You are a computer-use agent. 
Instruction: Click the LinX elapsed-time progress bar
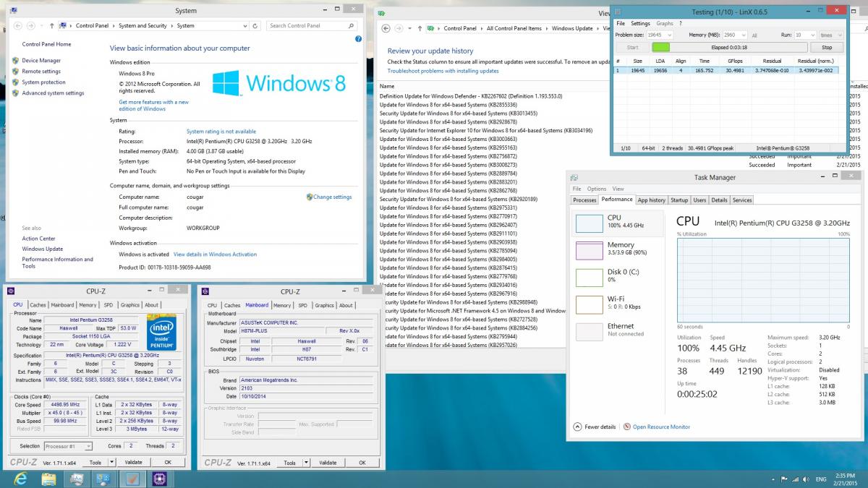point(728,47)
